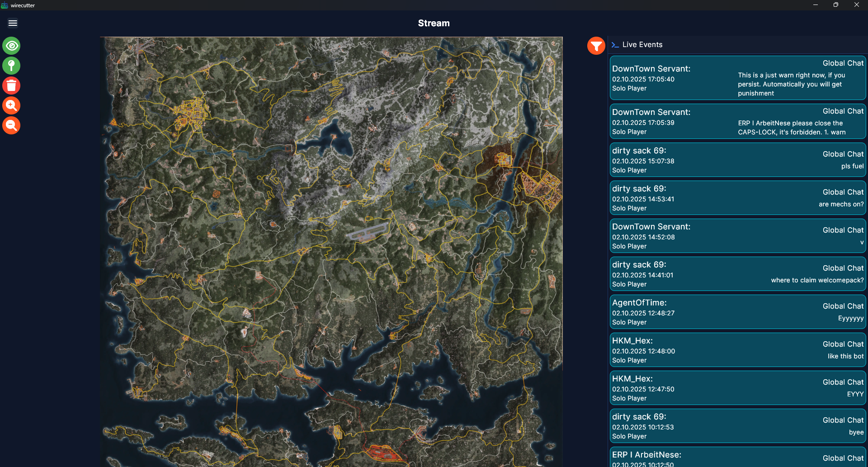Toggle the green eye visibility button

coord(11,46)
